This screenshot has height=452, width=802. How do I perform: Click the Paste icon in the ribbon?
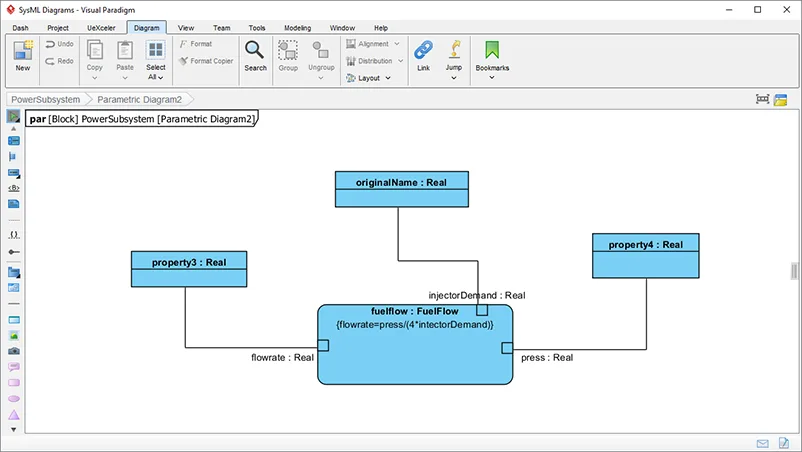pos(125,50)
